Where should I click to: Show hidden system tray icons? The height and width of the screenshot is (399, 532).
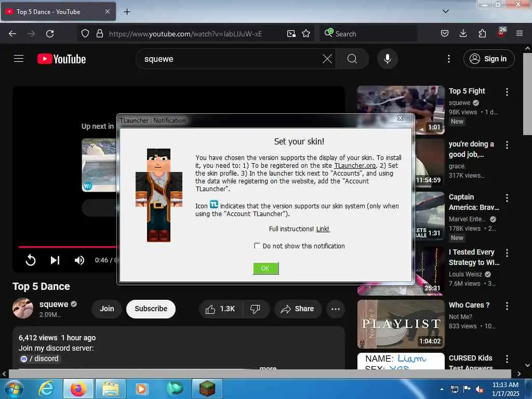tap(442, 389)
